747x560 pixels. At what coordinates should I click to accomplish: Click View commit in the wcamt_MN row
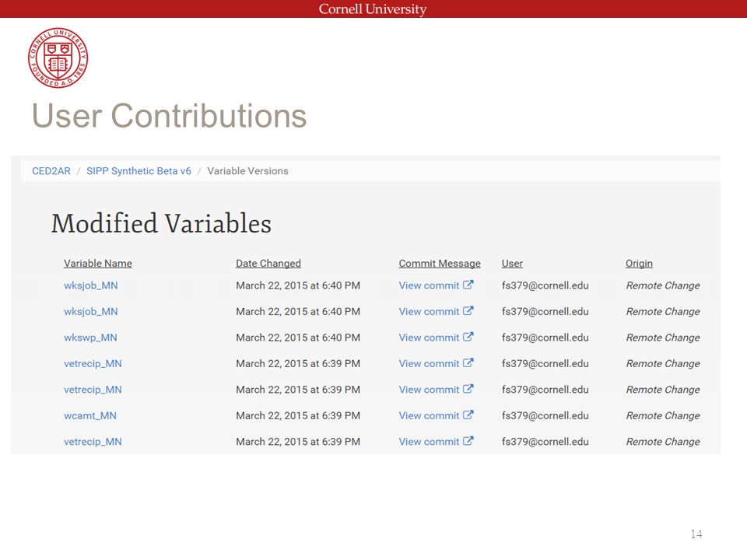point(429,415)
